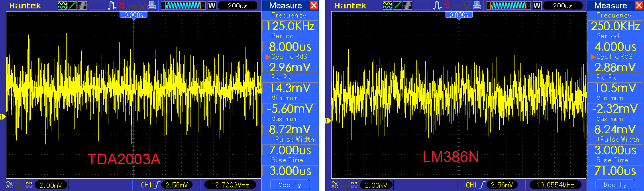Close Measure panel on LM386N screen
The height and width of the screenshot is (191, 644).
(x=639, y=6)
